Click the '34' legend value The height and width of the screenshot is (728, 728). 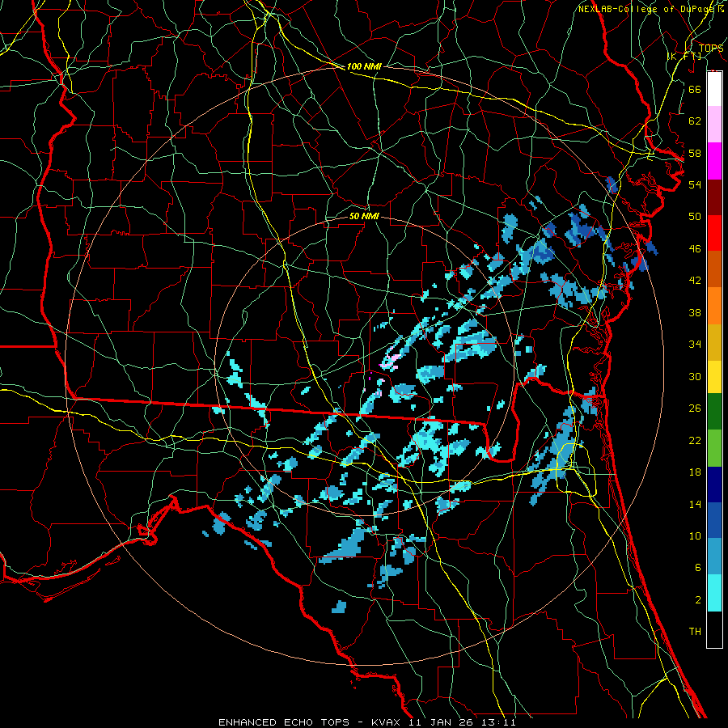click(695, 345)
